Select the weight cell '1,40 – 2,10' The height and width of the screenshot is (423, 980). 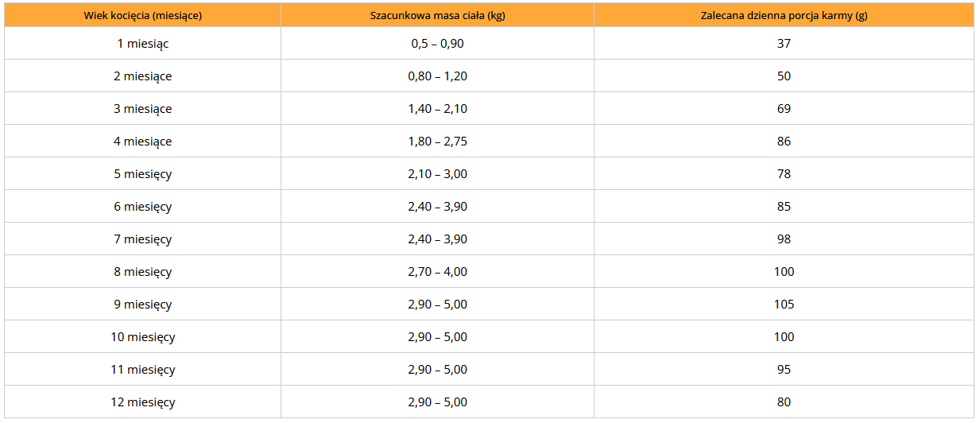click(x=437, y=109)
